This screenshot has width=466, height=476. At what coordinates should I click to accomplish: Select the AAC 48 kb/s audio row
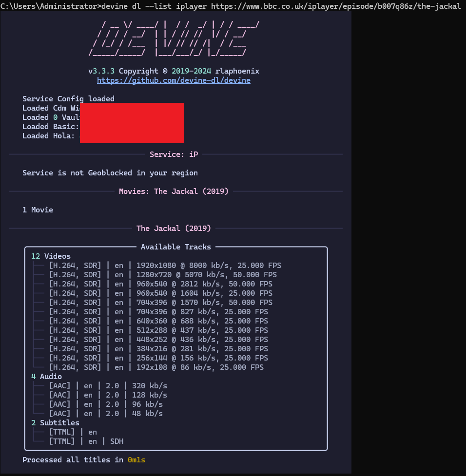[106, 414]
